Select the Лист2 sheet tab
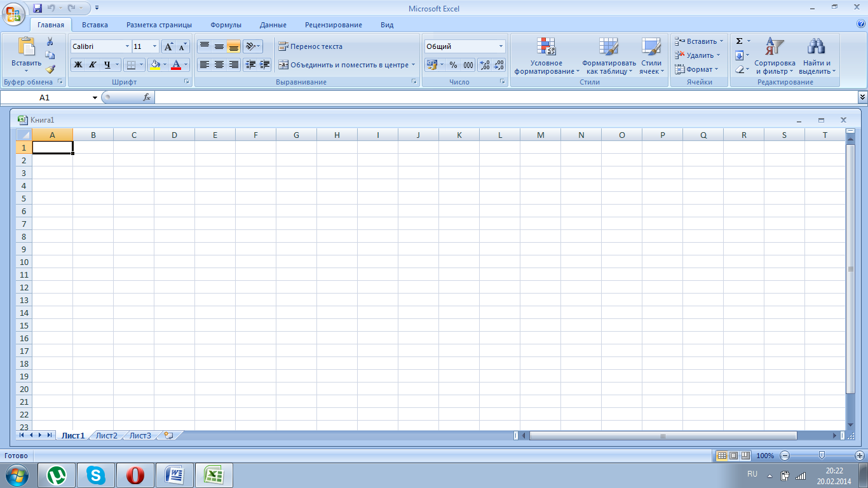The width and height of the screenshot is (868, 488). [106, 435]
